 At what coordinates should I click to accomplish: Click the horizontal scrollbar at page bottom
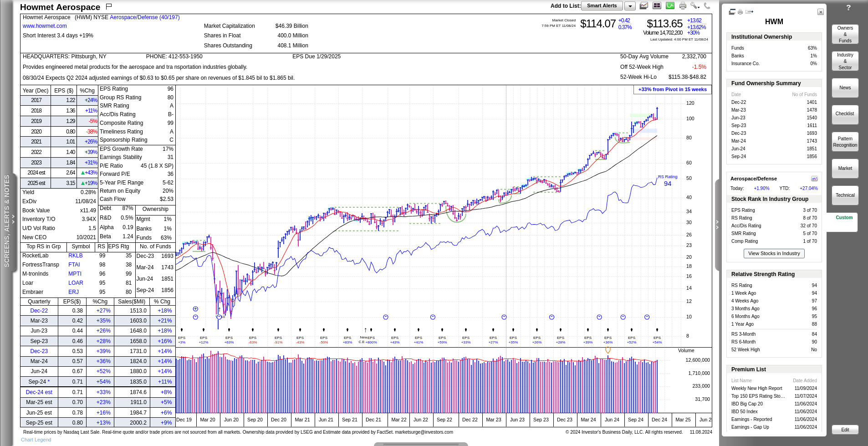point(421,444)
